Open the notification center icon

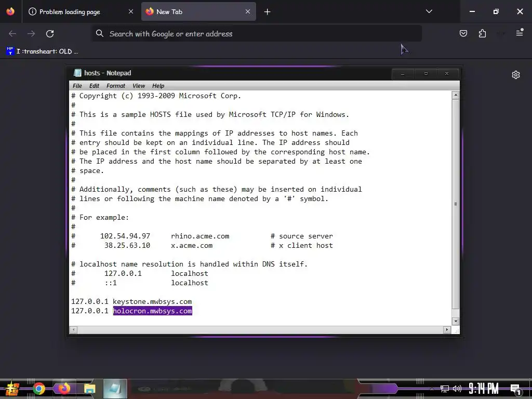pos(516,390)
